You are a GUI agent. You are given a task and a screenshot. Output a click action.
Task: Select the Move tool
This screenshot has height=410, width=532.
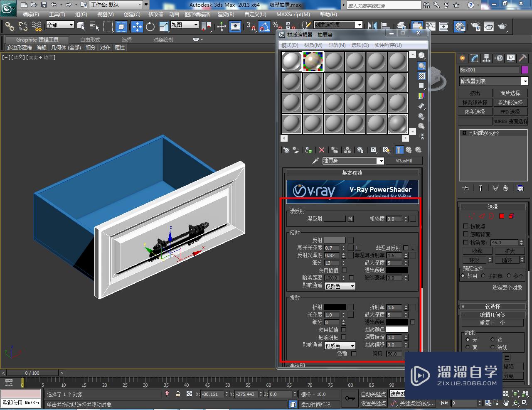137,27
